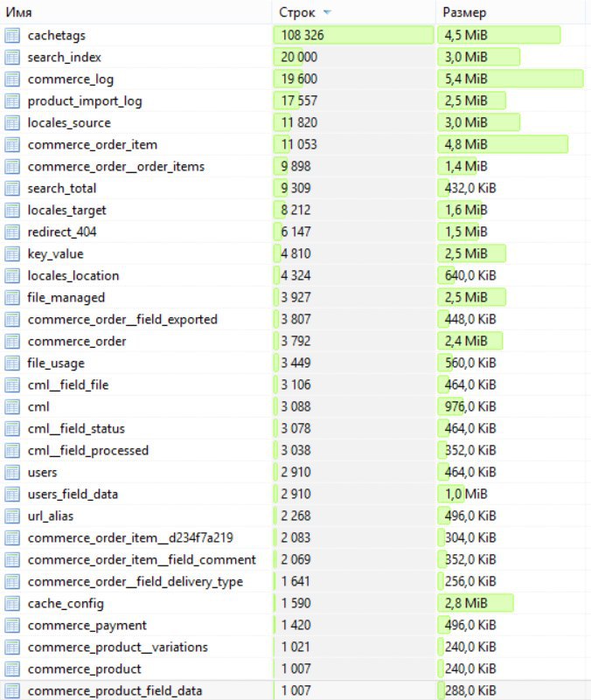Select the commerce_log table icon

pos(12,79)
